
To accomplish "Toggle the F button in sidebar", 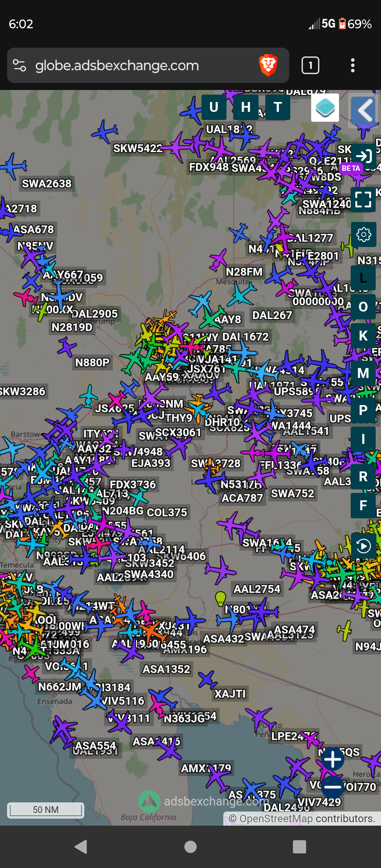I will (363, 506).
